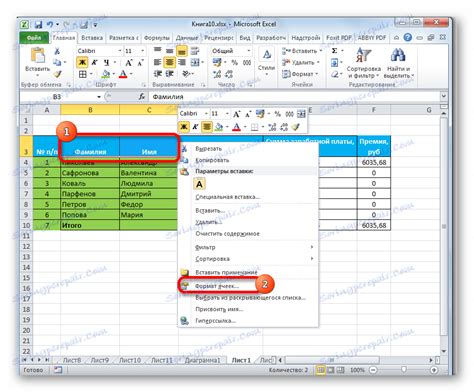Open the Name Box dropdown arrow
This screenshot has width=474, height=392.
tap(99, 97)
